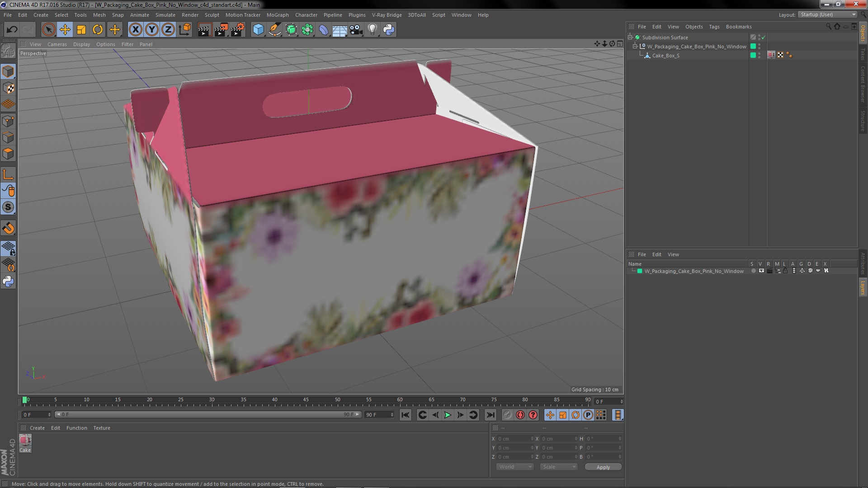Open the Content Browser side tab

(863, 84)
